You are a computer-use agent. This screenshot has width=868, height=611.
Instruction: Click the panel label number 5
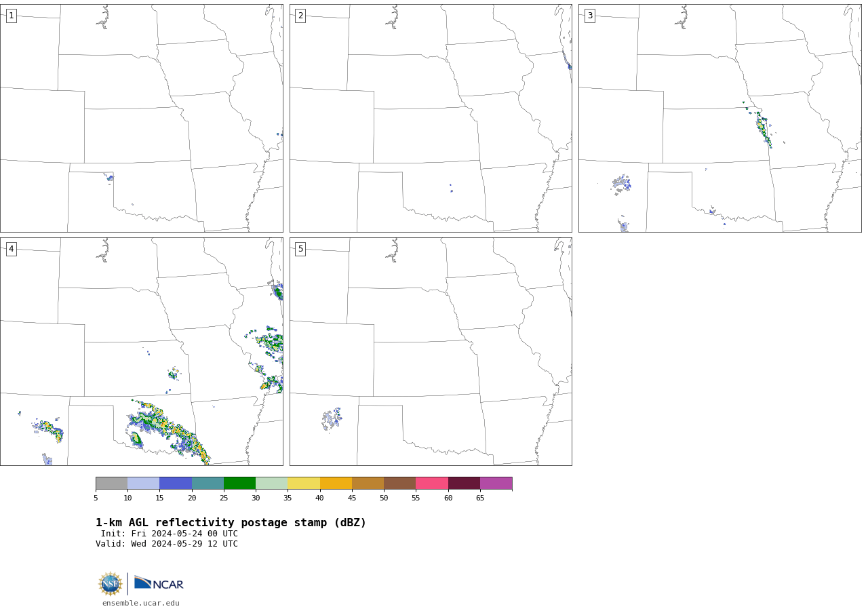point(300,249)
